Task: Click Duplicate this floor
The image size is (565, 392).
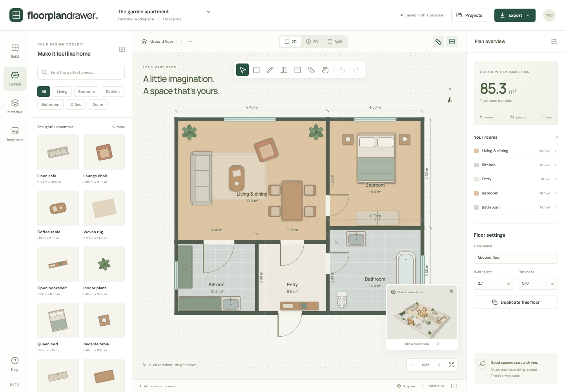Action: 516,302
